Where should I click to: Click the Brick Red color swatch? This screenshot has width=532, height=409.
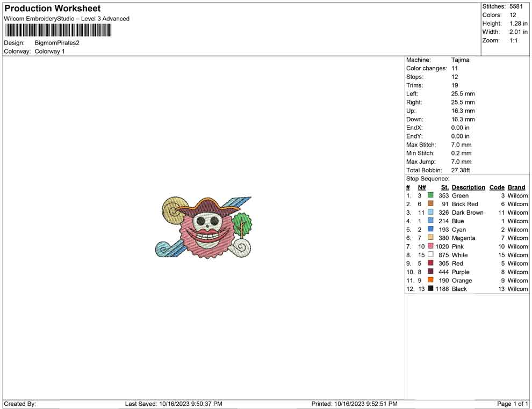point(430,203)
